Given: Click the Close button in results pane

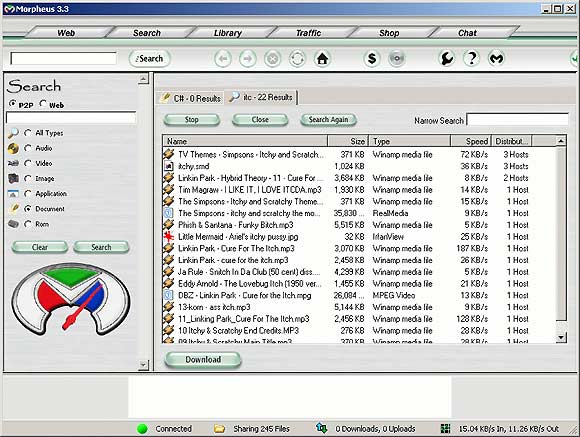Looking at the screenshot, I should (260, 120).
